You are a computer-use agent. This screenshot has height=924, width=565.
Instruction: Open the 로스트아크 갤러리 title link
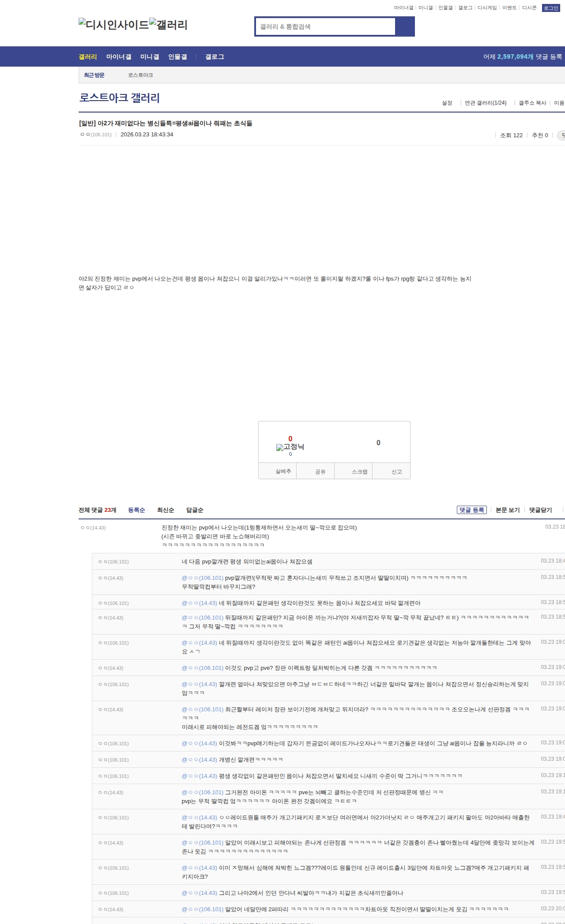[x=119, y=98]
